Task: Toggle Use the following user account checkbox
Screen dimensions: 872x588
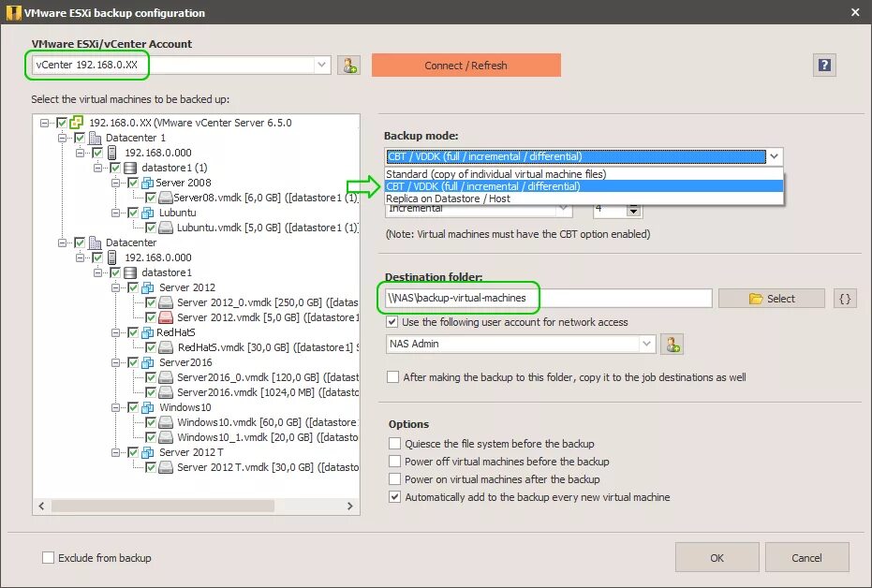Action: point(392,322)
